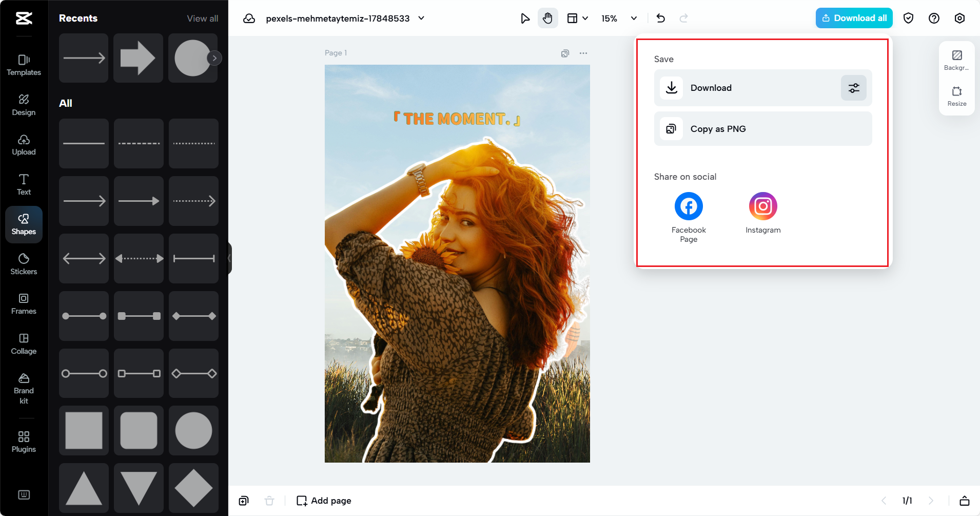Open keyboard shortcuts icon

click(24, 495)
